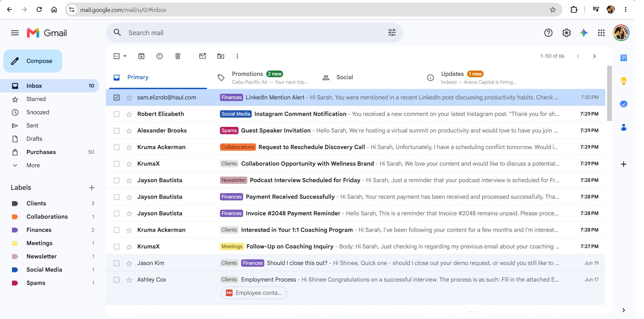Show search options filter icon
Viewport: 644px width, 319px height.
392,32
